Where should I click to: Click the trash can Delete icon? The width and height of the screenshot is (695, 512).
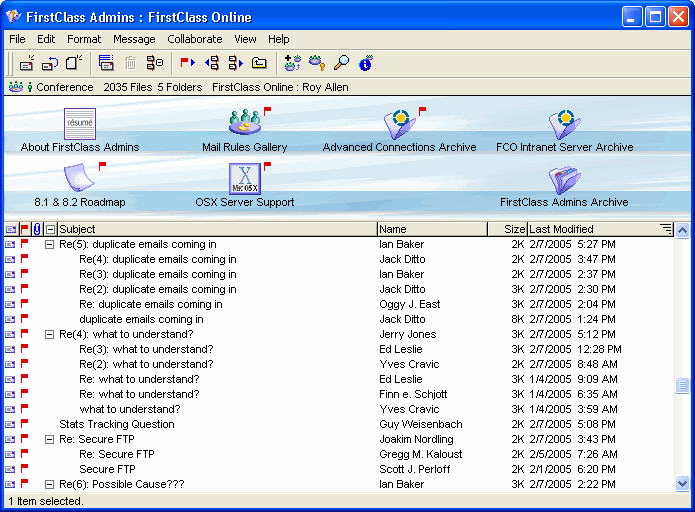pyautogui.click(x=130, y=63)
